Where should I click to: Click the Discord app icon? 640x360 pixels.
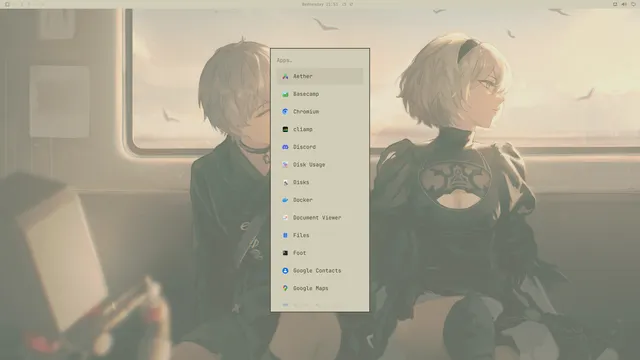tap(285, 147)
